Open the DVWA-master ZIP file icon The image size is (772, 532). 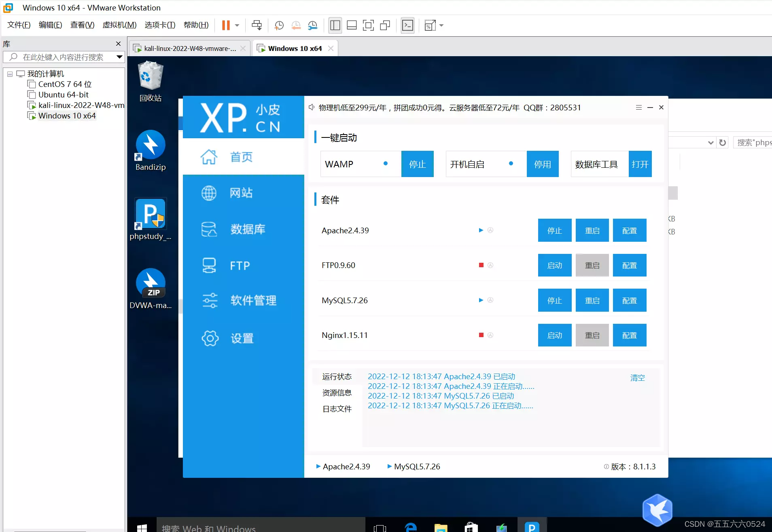click(x=151, y=289)
